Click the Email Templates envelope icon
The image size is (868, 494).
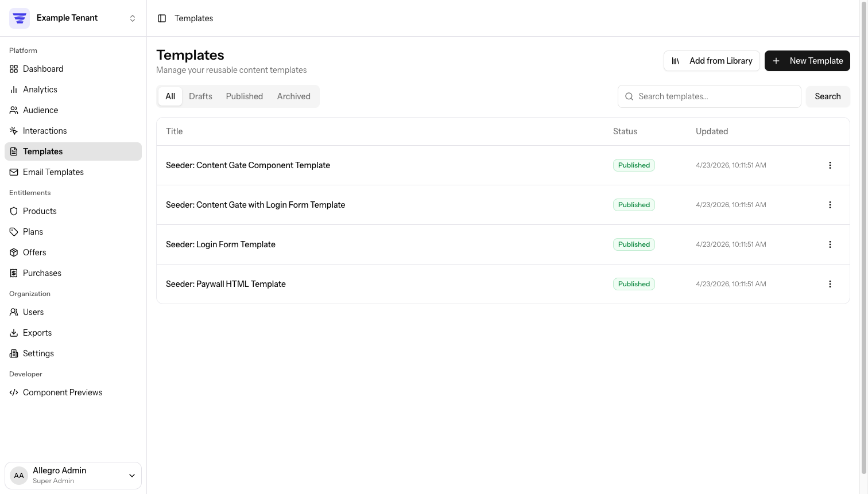pyautogui.click(x=14, y=172)
